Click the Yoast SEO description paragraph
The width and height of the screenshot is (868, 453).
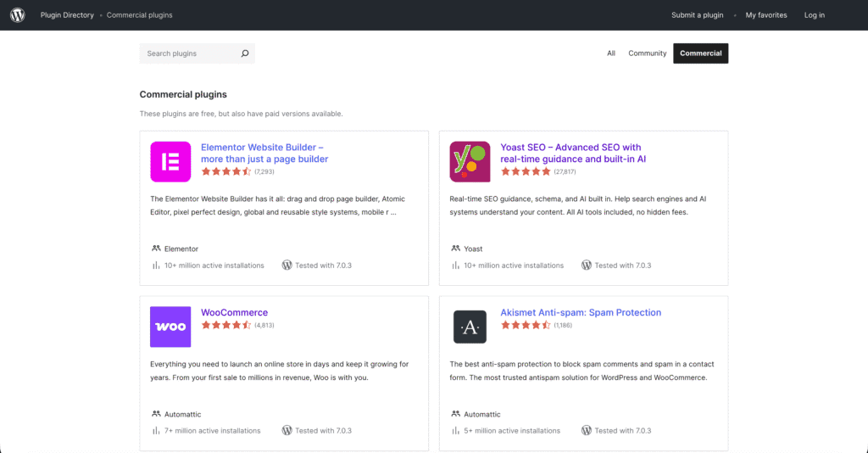point(578,205)
